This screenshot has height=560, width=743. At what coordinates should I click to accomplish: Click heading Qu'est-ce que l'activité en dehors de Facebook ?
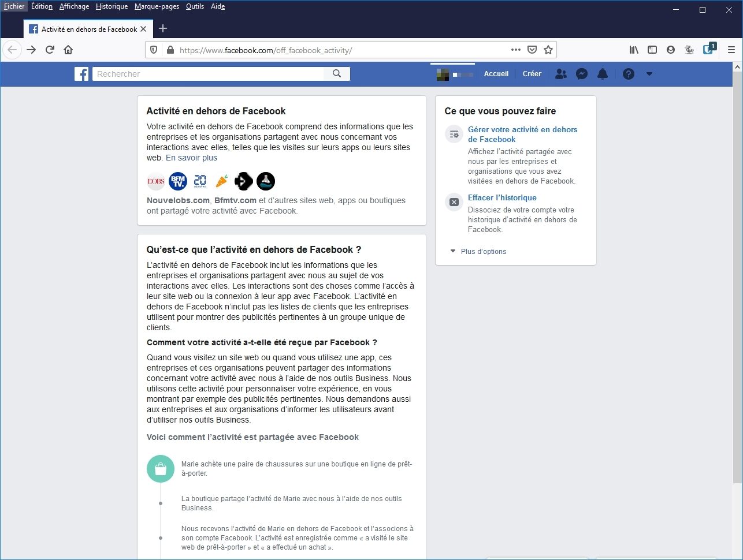[x=254, y=249]
